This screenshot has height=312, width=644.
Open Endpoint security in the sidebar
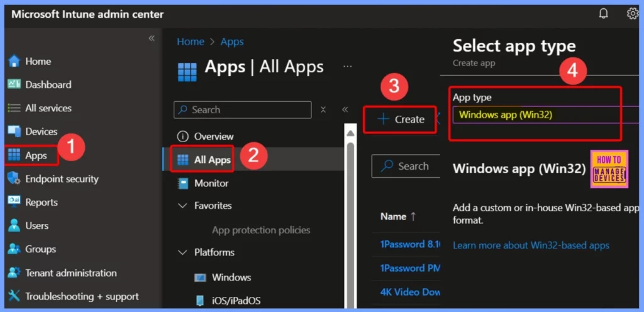point(53,179)
